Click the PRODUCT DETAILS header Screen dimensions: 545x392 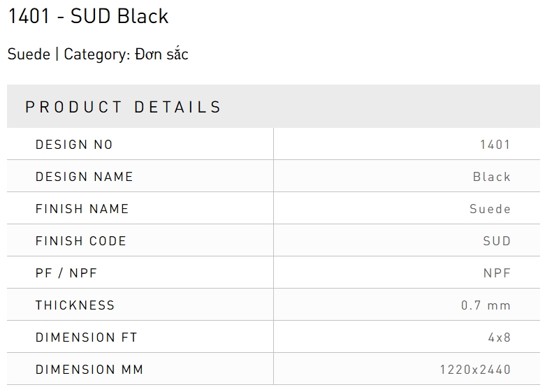pyautogui.click(x=123, y=107)
